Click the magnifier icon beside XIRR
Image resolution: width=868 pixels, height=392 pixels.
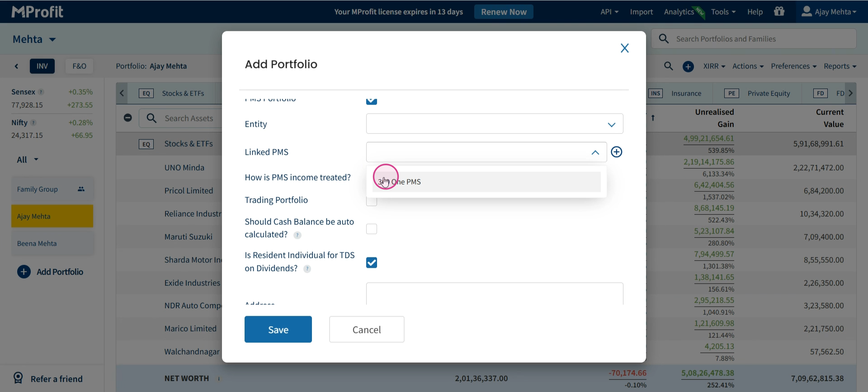click(x=669, y=66)
